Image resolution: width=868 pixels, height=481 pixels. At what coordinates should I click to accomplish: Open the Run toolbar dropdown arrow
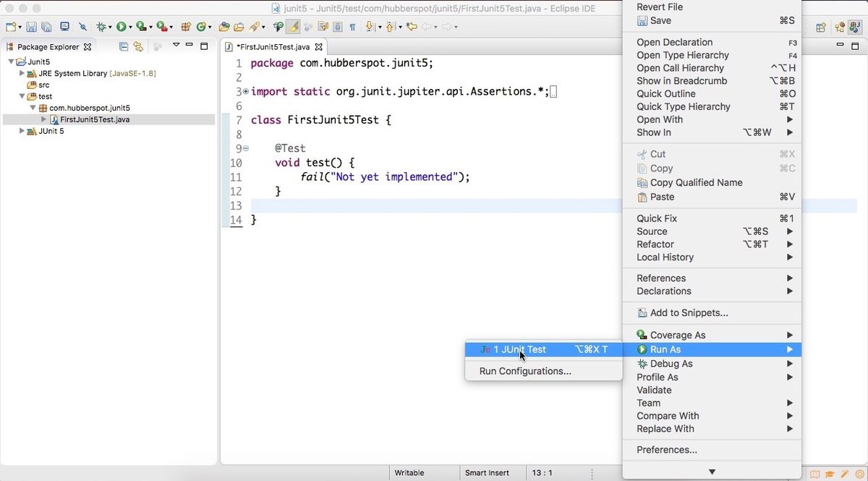(130, 27)
